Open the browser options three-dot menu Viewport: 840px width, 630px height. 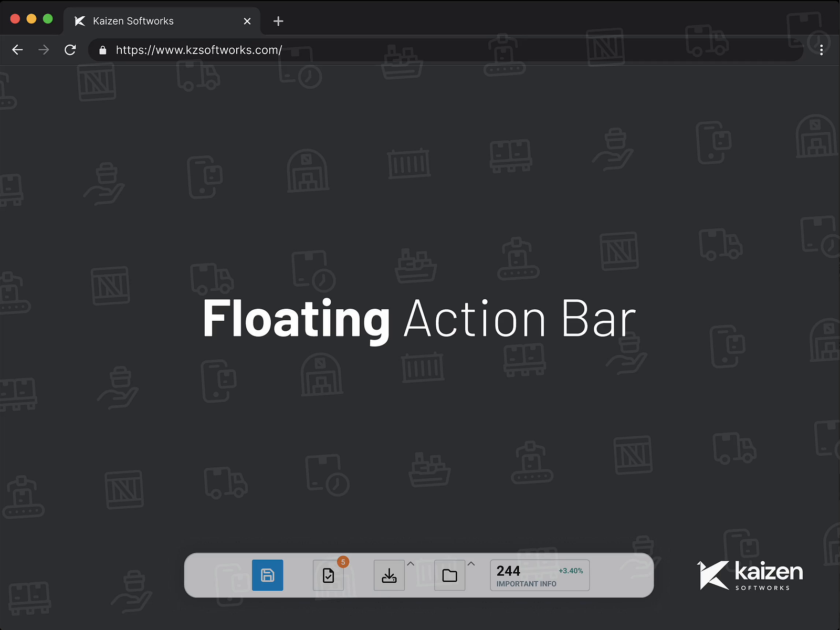pyautogui.click(x=822, y=50)
